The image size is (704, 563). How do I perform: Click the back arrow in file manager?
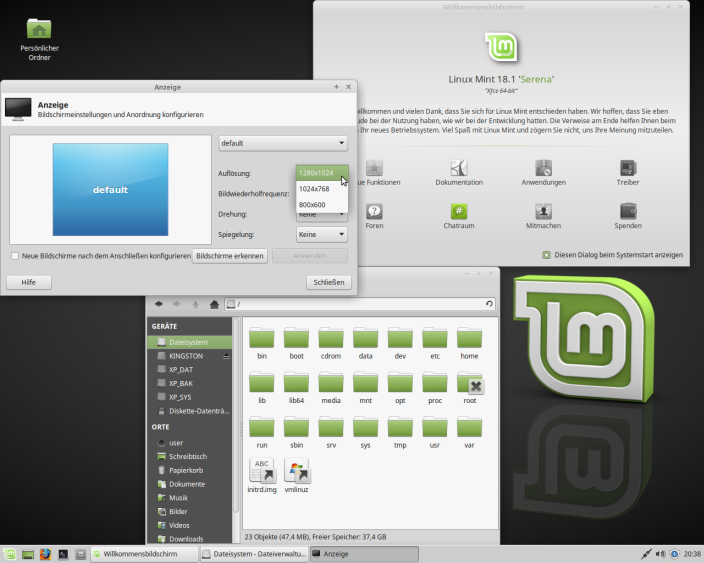159,303
